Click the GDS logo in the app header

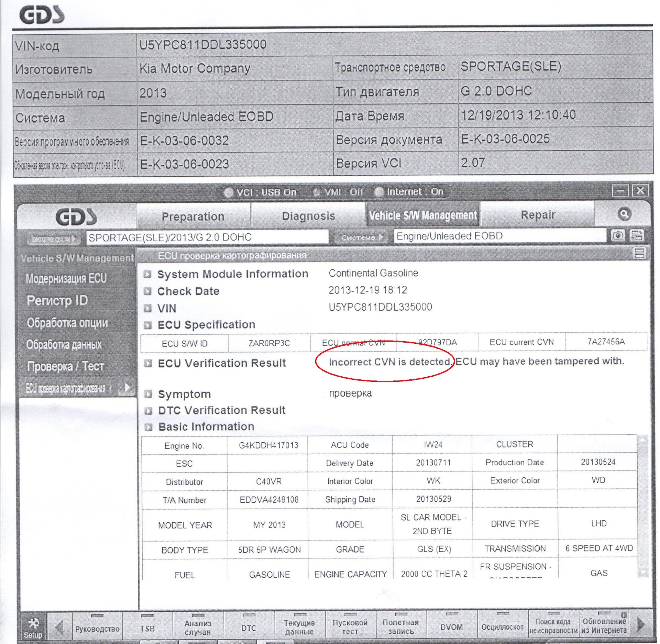pos(76,216)
